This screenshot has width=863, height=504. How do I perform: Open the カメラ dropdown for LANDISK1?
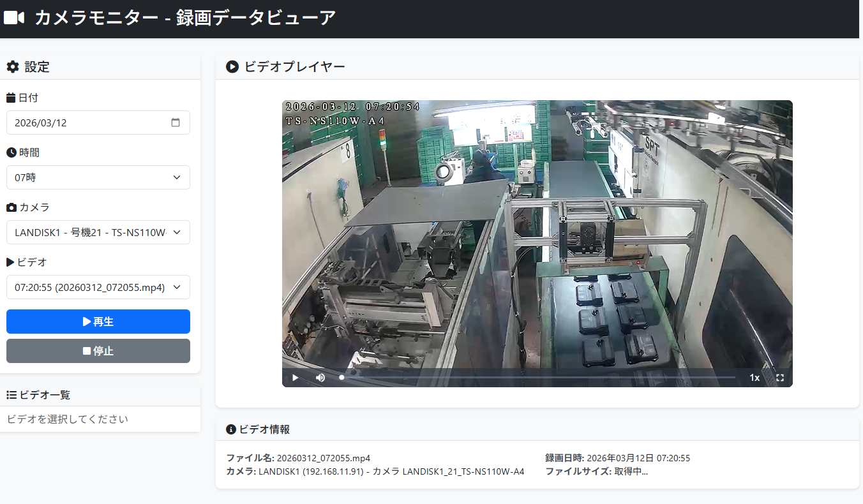(98, 232)
